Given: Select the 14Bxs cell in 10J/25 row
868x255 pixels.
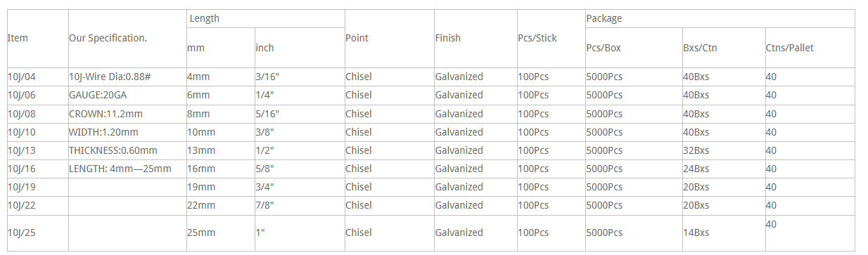Looking at the screenshot, I should coord(724,233).
